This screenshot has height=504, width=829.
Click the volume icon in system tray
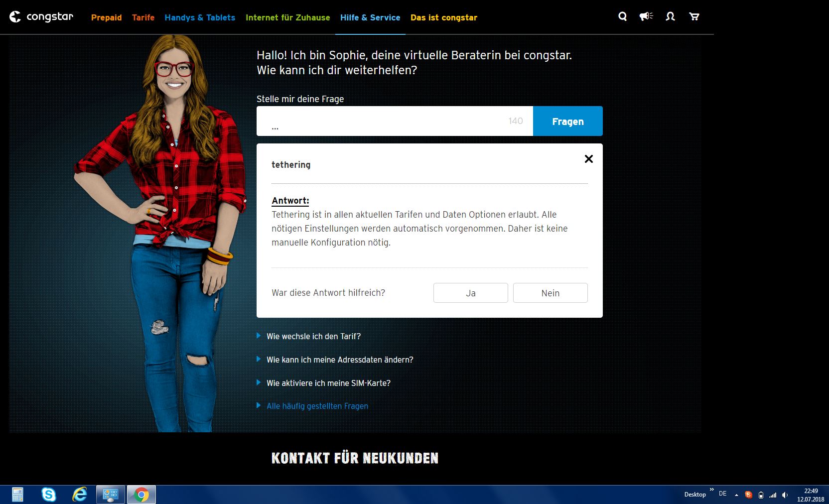pos(785,495)
